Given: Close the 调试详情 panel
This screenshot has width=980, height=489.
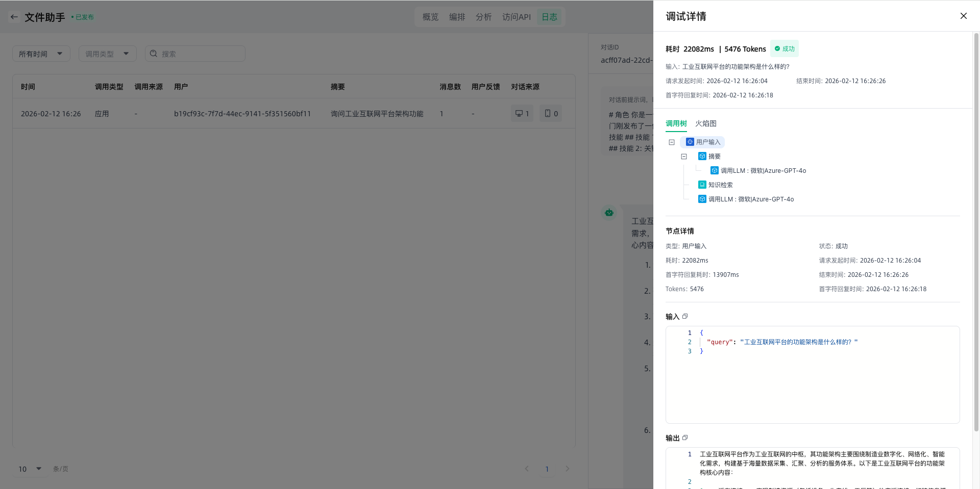Looking at the screenshot, I should click(963, 16).
